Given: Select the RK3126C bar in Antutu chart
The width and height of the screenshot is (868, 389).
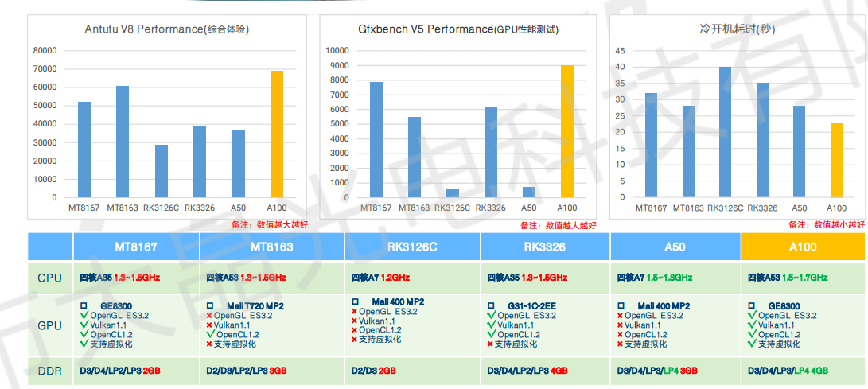Looking at the screenshot, I should point(161,171).
